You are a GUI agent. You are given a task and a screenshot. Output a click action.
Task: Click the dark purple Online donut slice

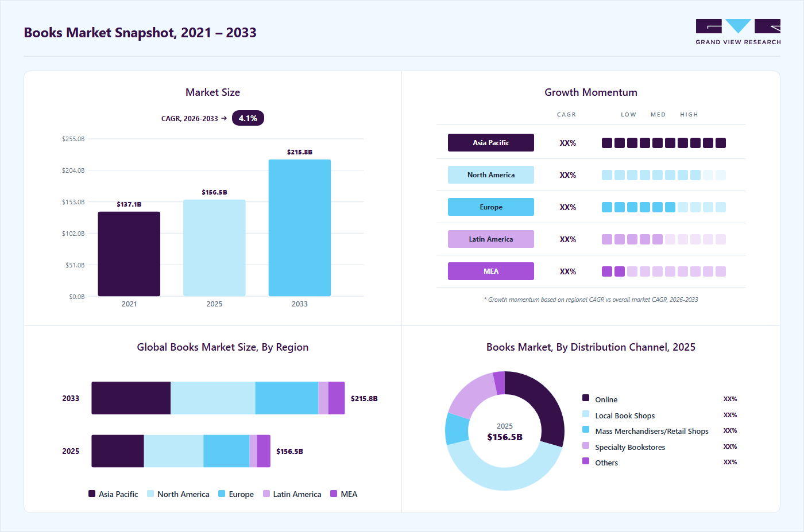click(x=542, y=402)
